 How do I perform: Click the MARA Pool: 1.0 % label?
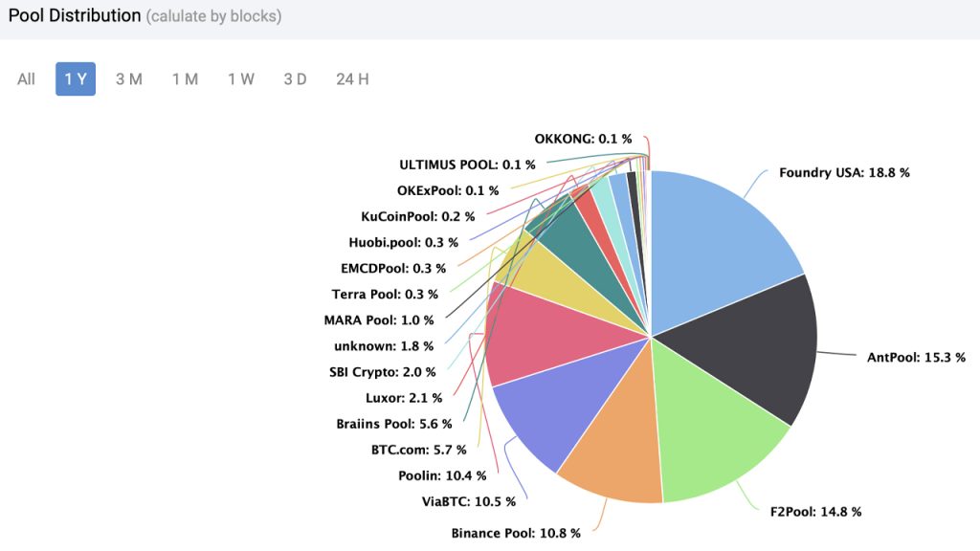coord(379,320)
